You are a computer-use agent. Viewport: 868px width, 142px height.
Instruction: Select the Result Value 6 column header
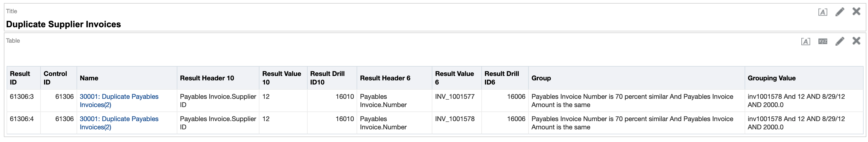tap(454, 78)
